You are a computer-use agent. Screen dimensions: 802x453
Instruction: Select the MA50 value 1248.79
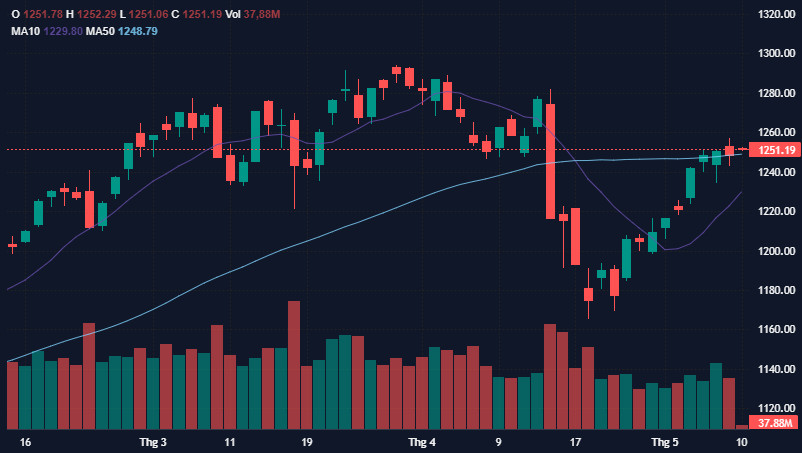click(x=138, y=31)
